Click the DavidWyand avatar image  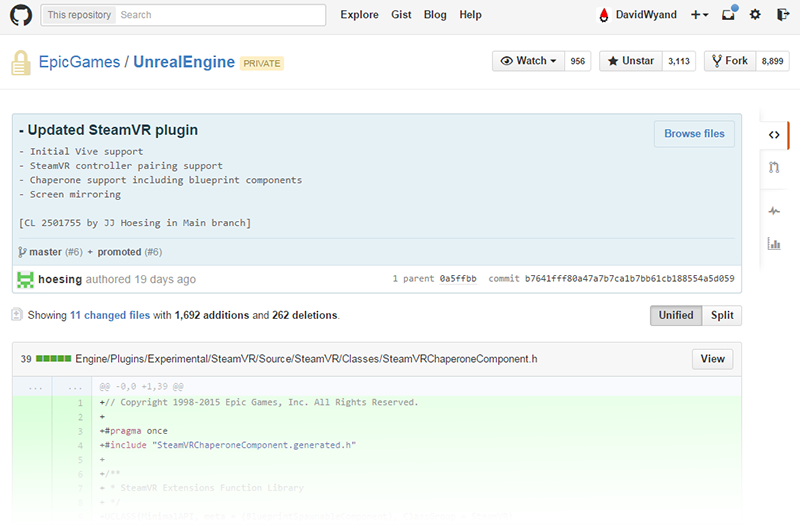[x=604, y=15]
